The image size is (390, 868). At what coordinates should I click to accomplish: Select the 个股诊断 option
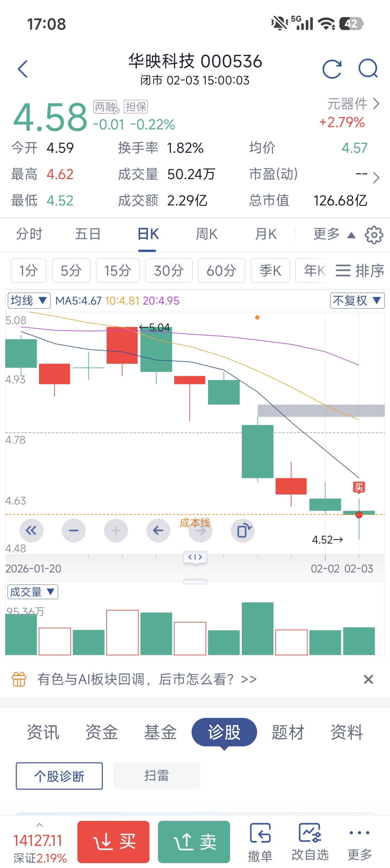click(x=59, y=776)
